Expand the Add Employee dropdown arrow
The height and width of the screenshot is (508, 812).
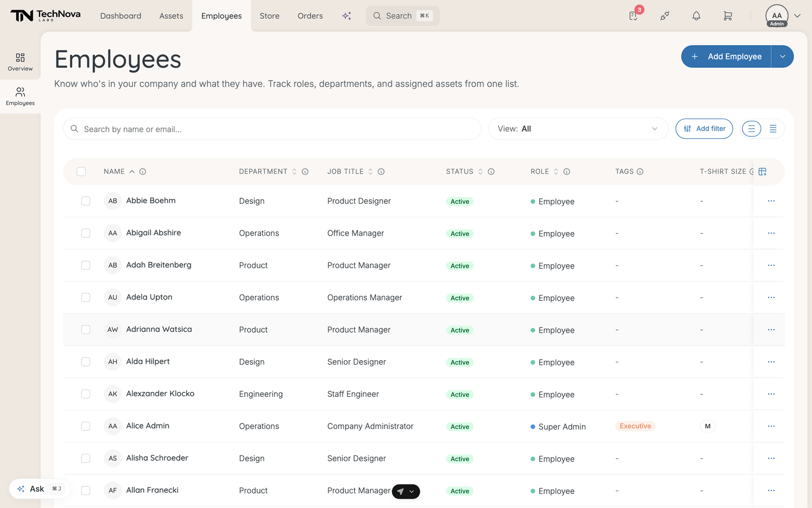tap(783, 56)
